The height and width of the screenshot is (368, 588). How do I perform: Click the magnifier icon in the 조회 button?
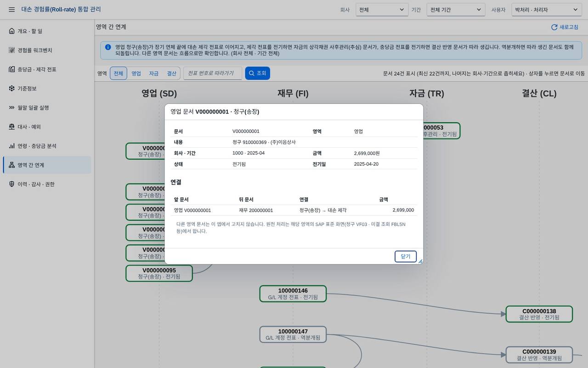(252, 73)
